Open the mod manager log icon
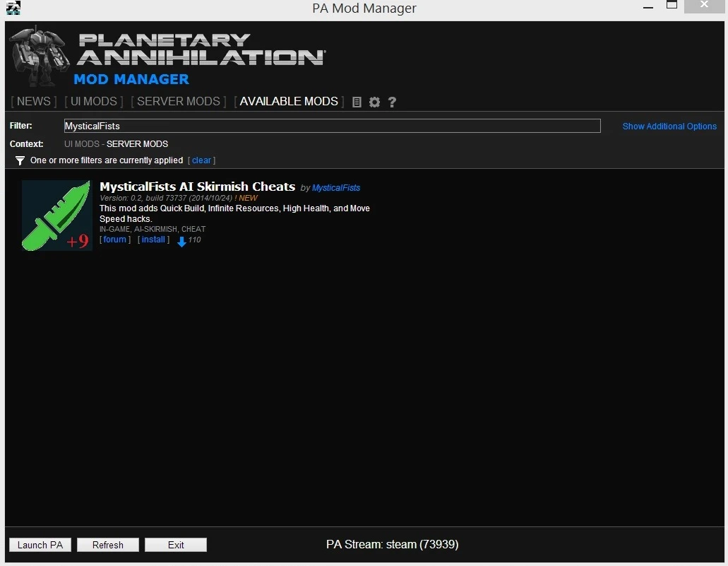The width and height of the screenshot is (728, 566). coord(357,102)
